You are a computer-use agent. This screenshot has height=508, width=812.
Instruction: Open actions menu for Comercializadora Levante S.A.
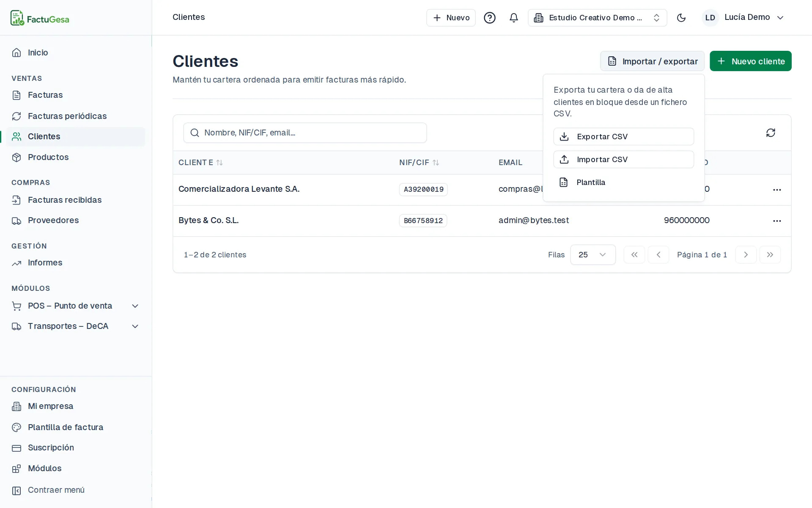(x=777, y=190)
